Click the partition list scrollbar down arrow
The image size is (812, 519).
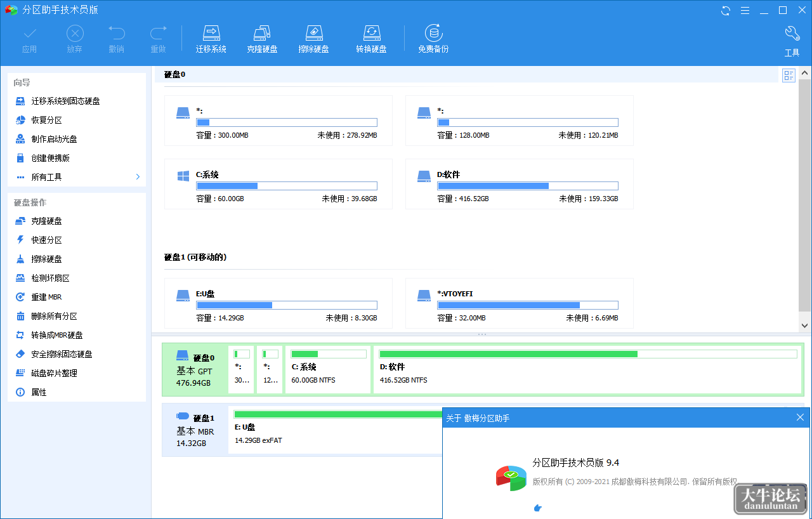point(805,325)
